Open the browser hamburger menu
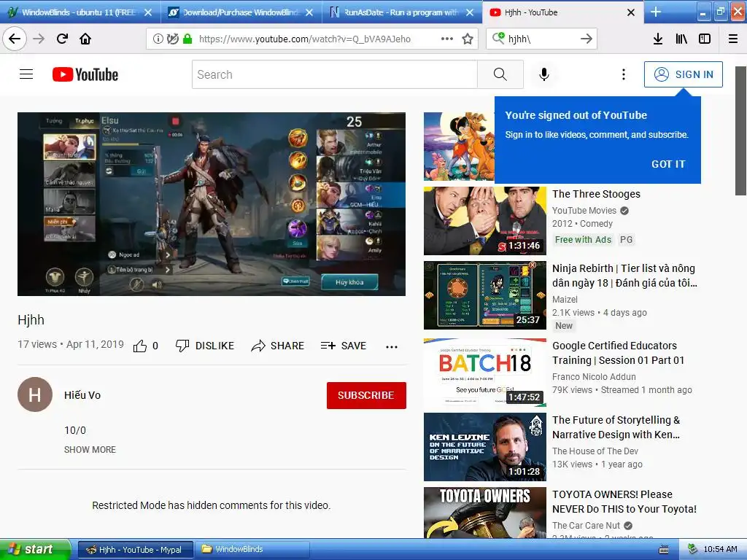The image size is (747, 560). (x=733, y=39)
